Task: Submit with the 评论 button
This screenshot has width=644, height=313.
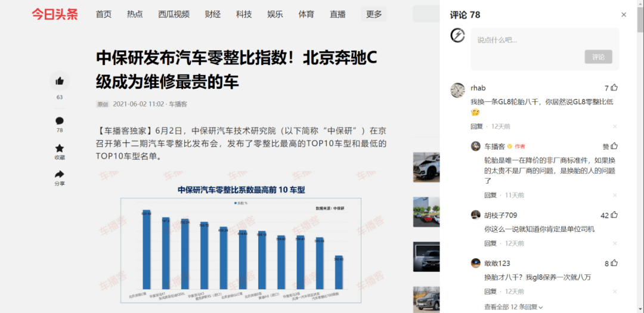Action: [599, 57]
